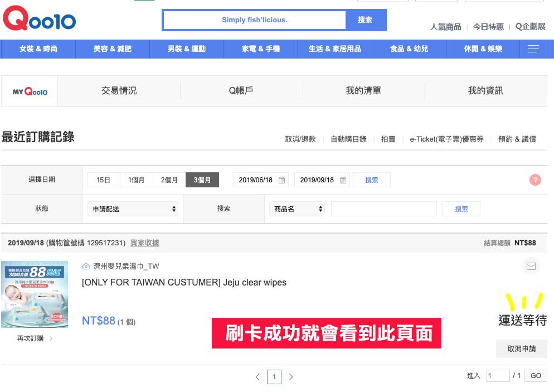Select the 15日 date range
This screenshot has height=392, width=554.
[104, 180]
